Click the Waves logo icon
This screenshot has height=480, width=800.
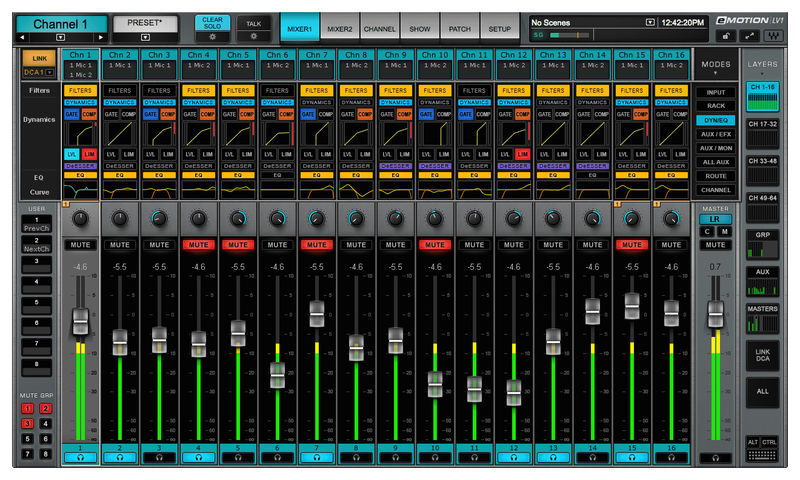pyautogui.click(x=773, y=36)
